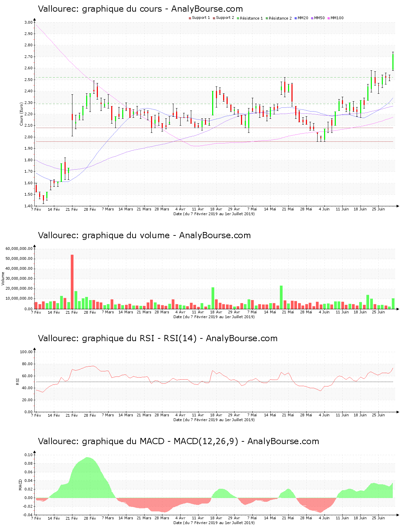Click the tallest red volume bar at 21 Fév
Image resolution: width=412 pixels, height=532 pixels.
point(72,282)
